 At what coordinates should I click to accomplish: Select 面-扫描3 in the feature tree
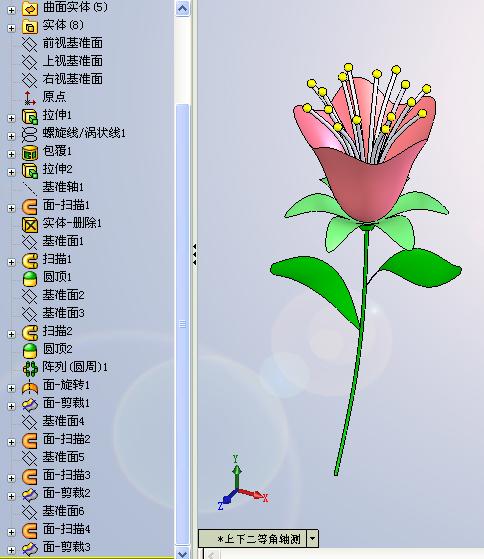tap(66, 475)
